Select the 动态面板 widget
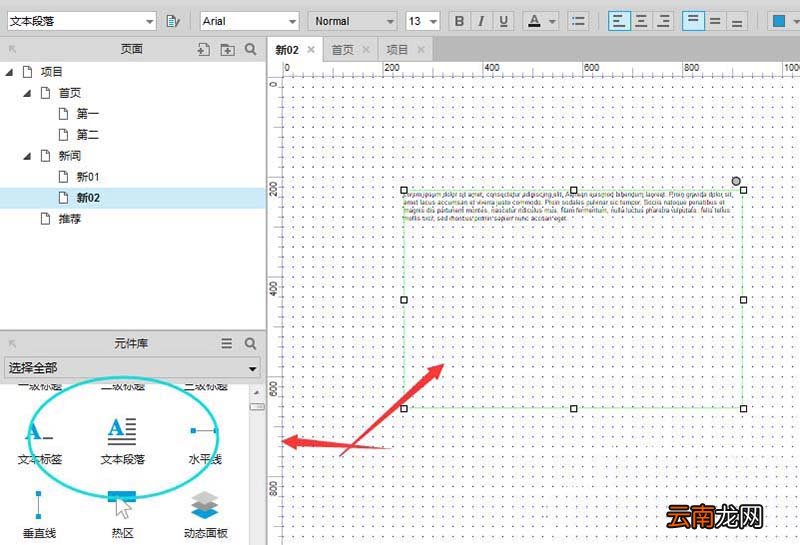The width and height of the screenshot is (800, 545). pos(205,514)
